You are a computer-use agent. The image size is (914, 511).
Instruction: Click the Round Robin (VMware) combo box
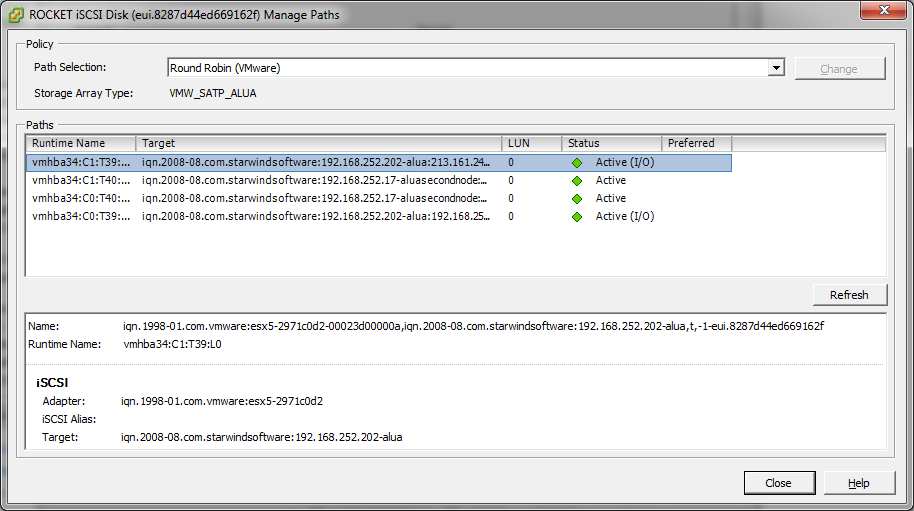[476, 68]
